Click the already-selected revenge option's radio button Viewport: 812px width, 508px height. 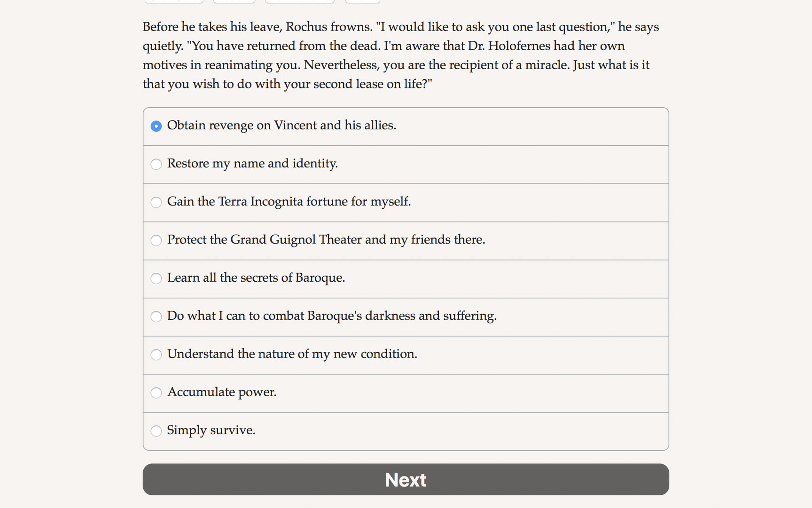click(x=156, y=126)
